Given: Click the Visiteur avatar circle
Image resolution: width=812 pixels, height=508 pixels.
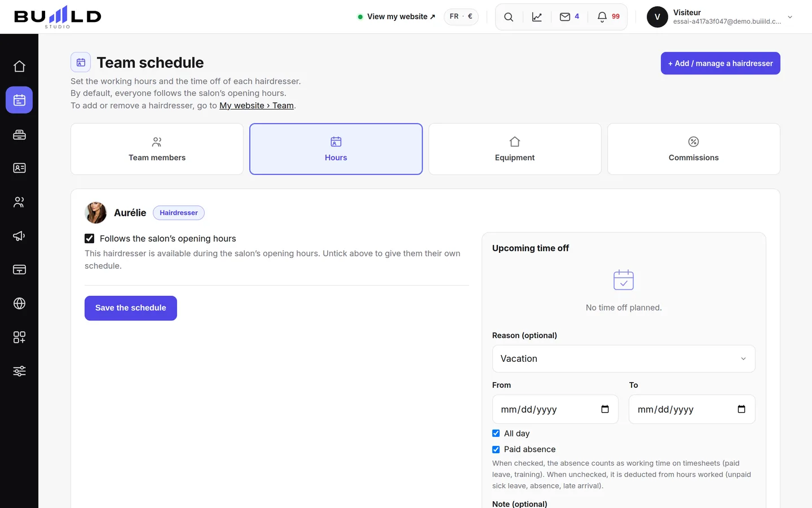Looking at the screenshot, I should (x=657, y=17).
